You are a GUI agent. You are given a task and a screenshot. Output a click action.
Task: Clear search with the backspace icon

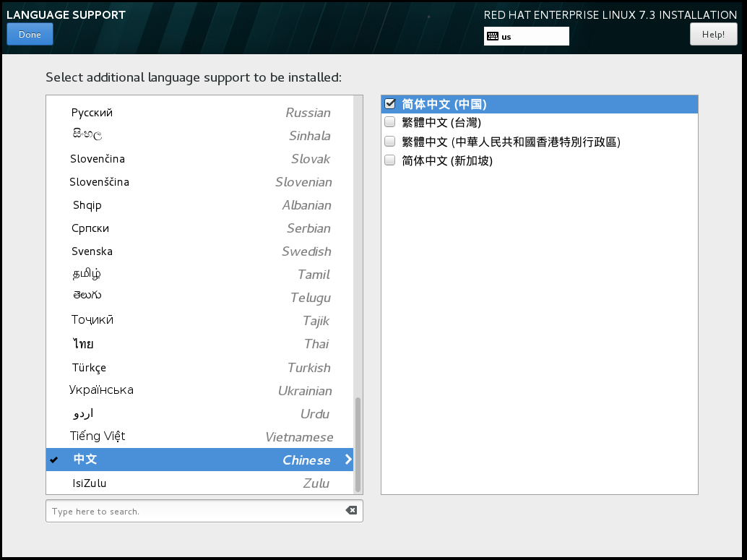[351, 510]
